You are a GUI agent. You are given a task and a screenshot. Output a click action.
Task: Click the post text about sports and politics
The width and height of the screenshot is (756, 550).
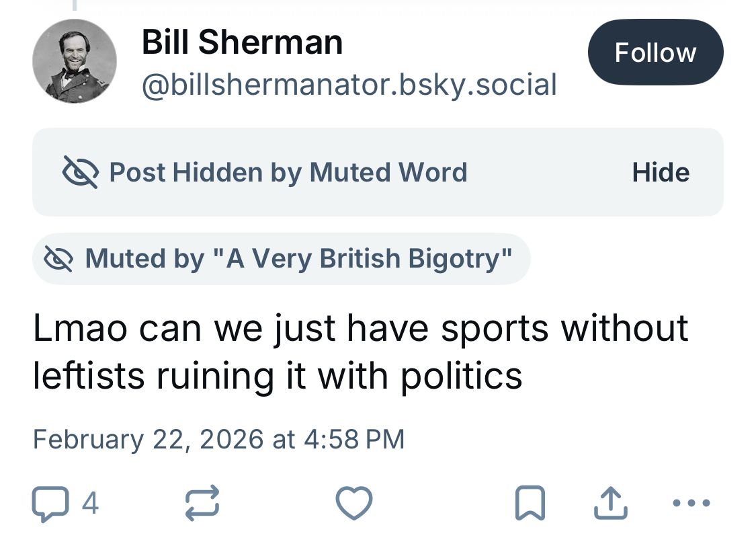(361, 352)
